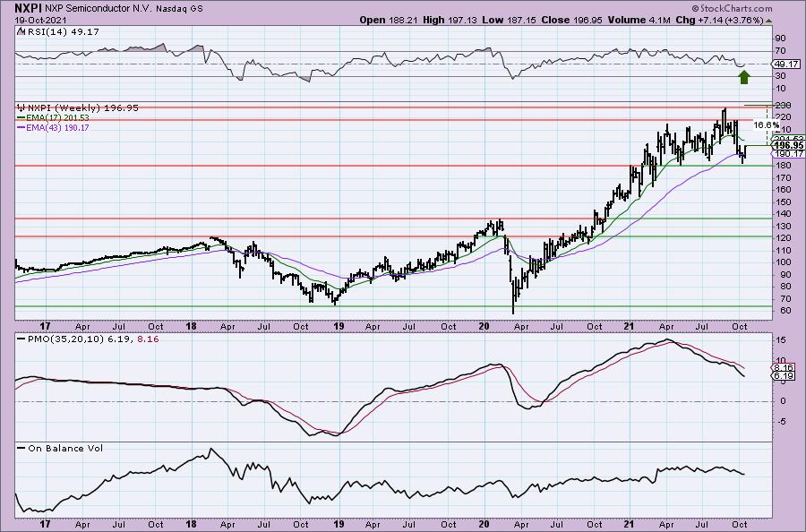
Task: Click year 19 label below price chart
Action: (339, 326)
